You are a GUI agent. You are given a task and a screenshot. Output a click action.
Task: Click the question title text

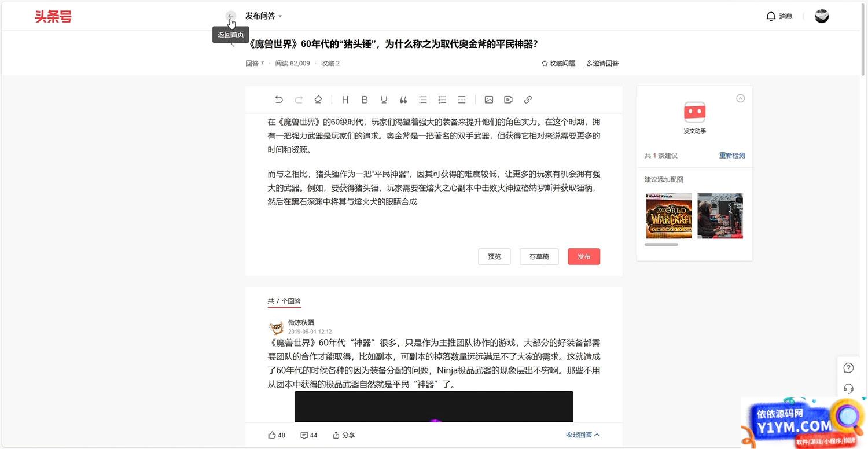[393, 44]
